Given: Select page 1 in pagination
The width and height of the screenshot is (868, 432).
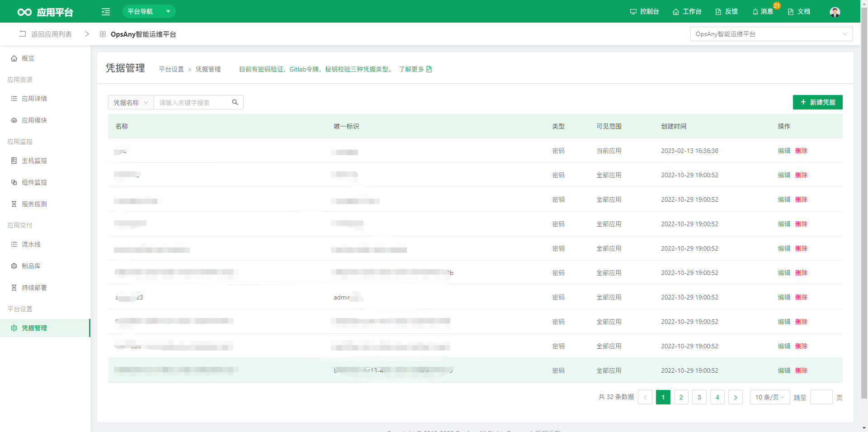Looking at the screenshot, I should click(x=663, y=397).
